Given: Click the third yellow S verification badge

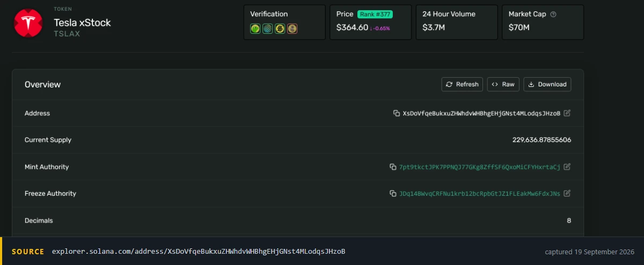Looking at the screenshot, I should pos(280,28).
